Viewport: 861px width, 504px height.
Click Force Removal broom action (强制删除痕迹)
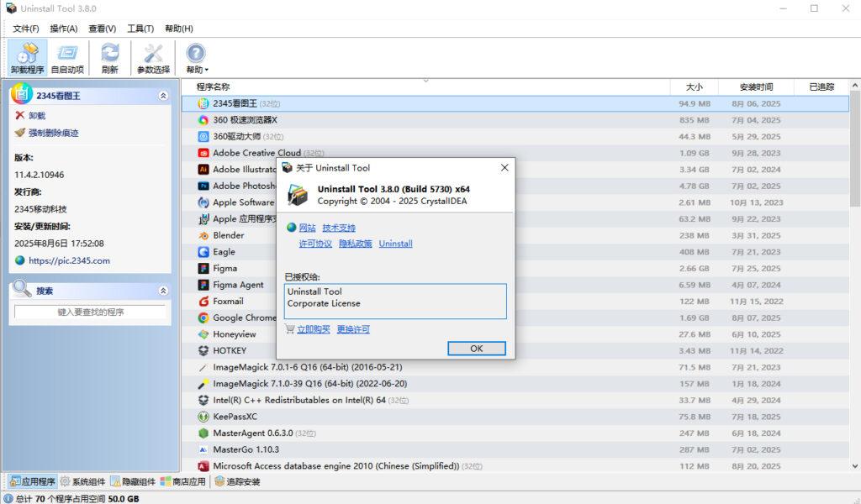(47, 133)
